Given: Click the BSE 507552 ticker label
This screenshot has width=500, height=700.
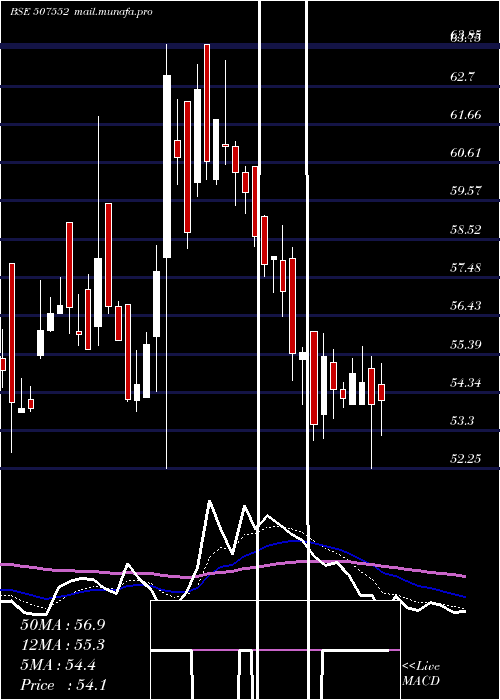Looking at the screenshot, I should coord(39,12).
